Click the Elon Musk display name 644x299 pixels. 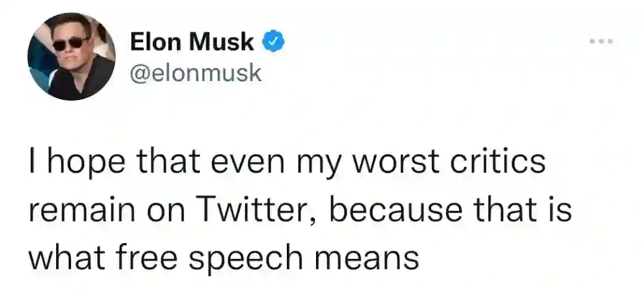coord(192,42)
